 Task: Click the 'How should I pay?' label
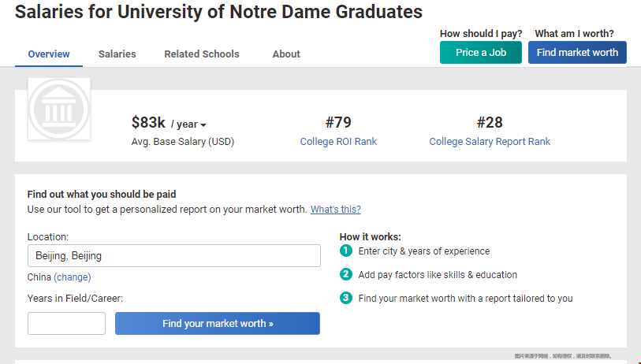click(x=481, y=34)
